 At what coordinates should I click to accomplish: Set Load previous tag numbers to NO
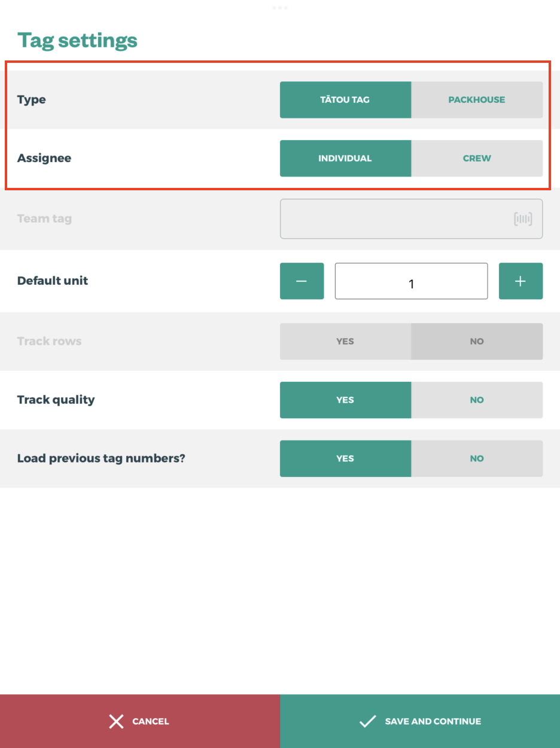pyautogui.click(x=477, y=458)
